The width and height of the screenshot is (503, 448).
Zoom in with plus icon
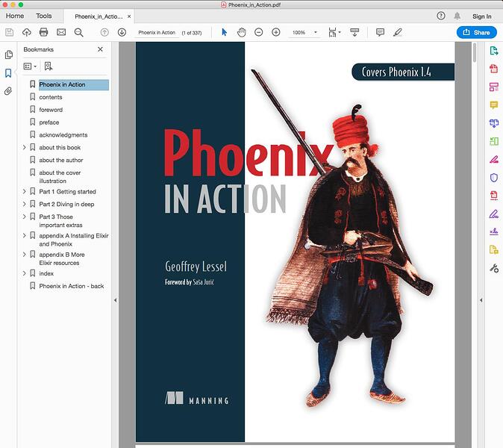tap(276, 32)
